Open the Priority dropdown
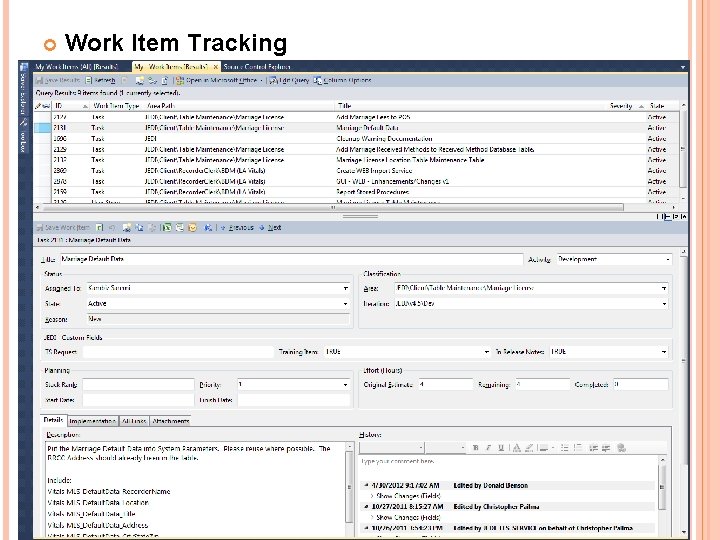 [346, 385]
